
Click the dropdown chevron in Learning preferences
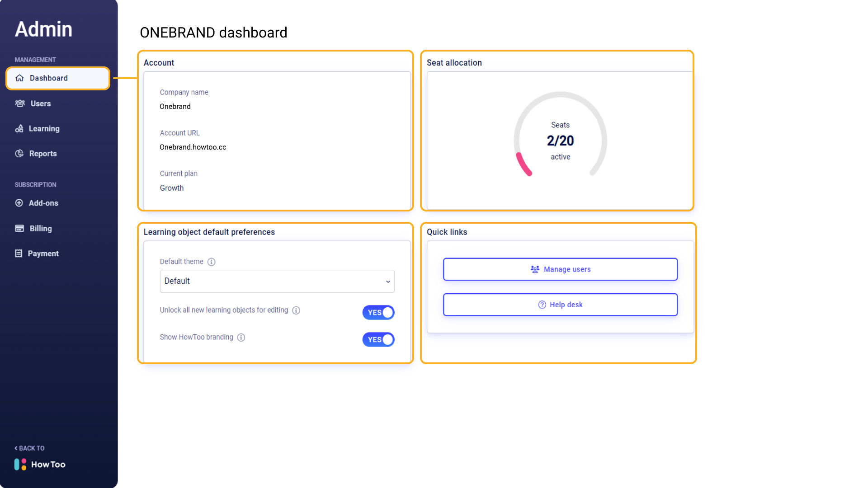(x=388, y=281)
